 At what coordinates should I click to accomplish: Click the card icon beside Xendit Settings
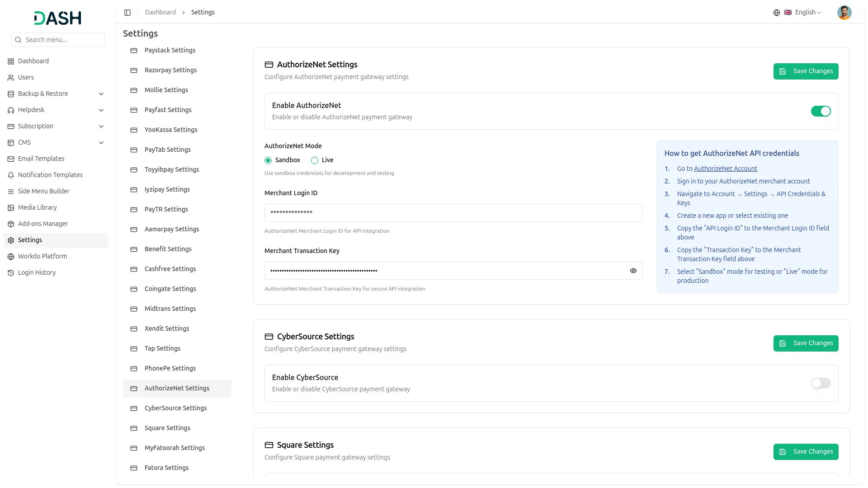coord(134,329)
